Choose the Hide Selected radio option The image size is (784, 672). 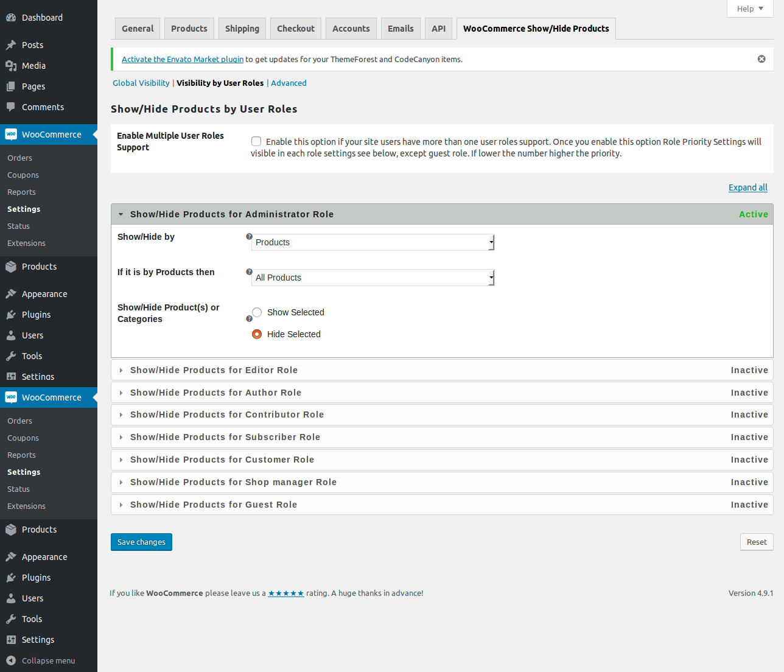click(257, 334)
